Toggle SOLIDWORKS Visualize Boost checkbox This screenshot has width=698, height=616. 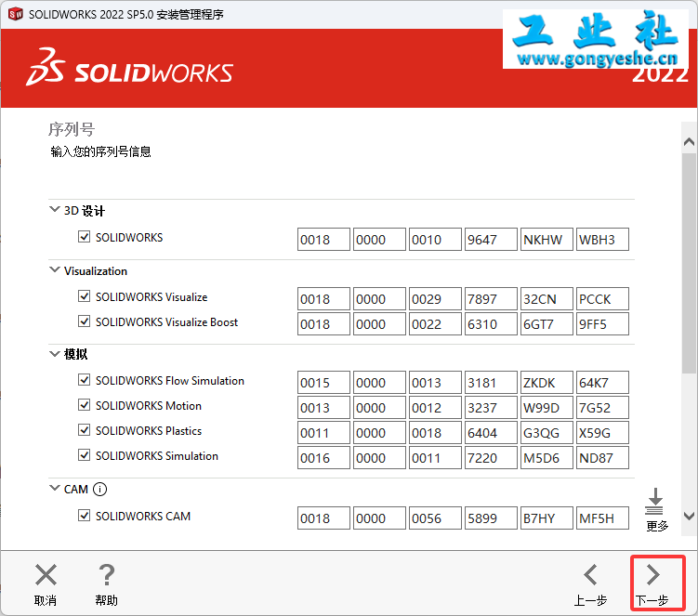click(84, 321)
